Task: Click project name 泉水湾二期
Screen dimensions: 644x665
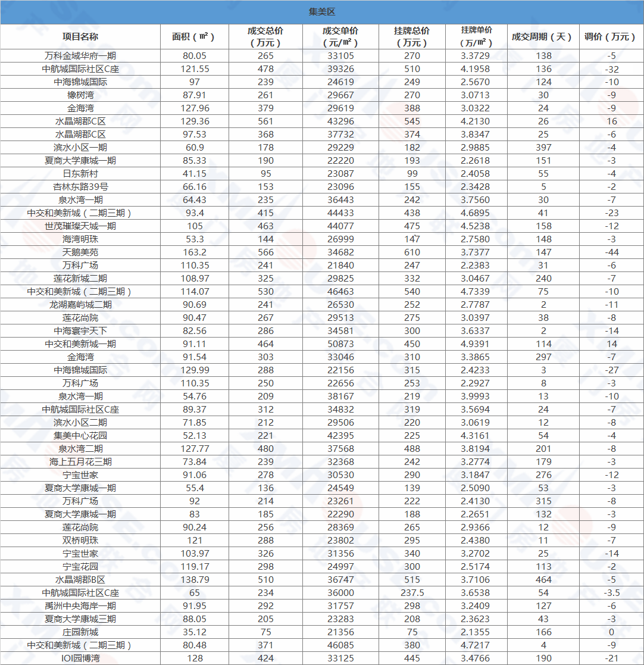Action: 80,449
